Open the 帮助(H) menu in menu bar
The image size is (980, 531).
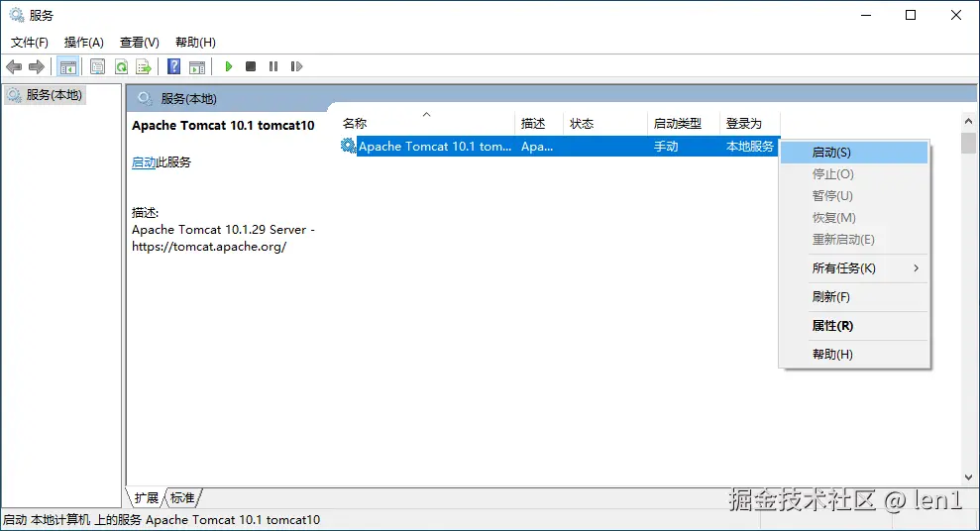point(195,42)
